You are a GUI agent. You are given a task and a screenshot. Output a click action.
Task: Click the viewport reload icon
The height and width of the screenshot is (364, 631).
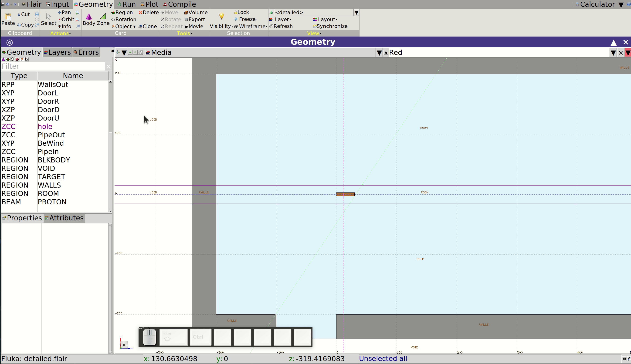[x=141, y=53]
